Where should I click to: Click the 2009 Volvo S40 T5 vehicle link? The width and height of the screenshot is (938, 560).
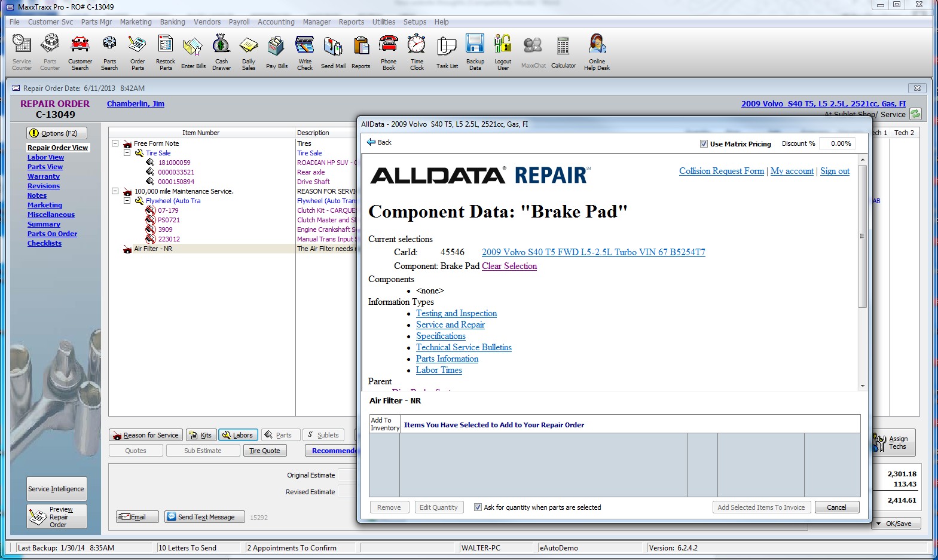point(823,103)
